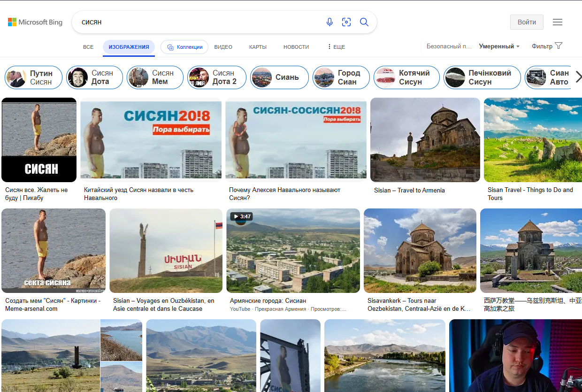Play the 3:47 Армянские города video
The width and height of the screenshot is (582, 392).
[293, 251]
